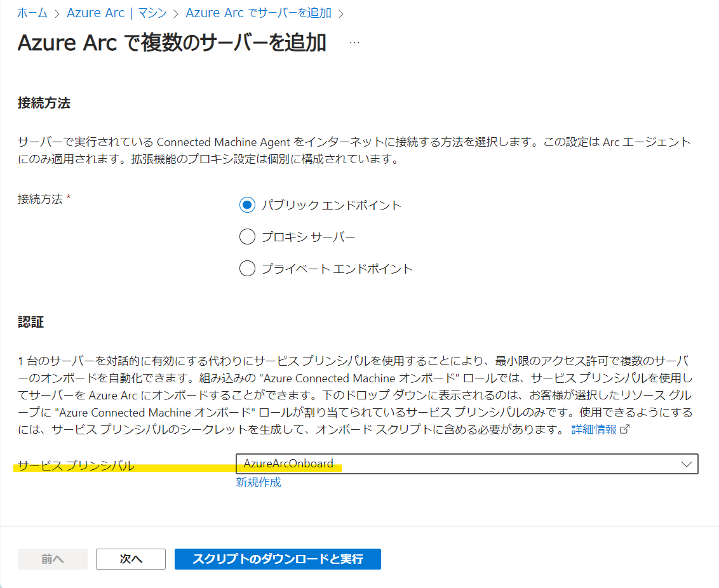Click the Azure Arc で複数のサーバーを追加 page title

(172, 43)
